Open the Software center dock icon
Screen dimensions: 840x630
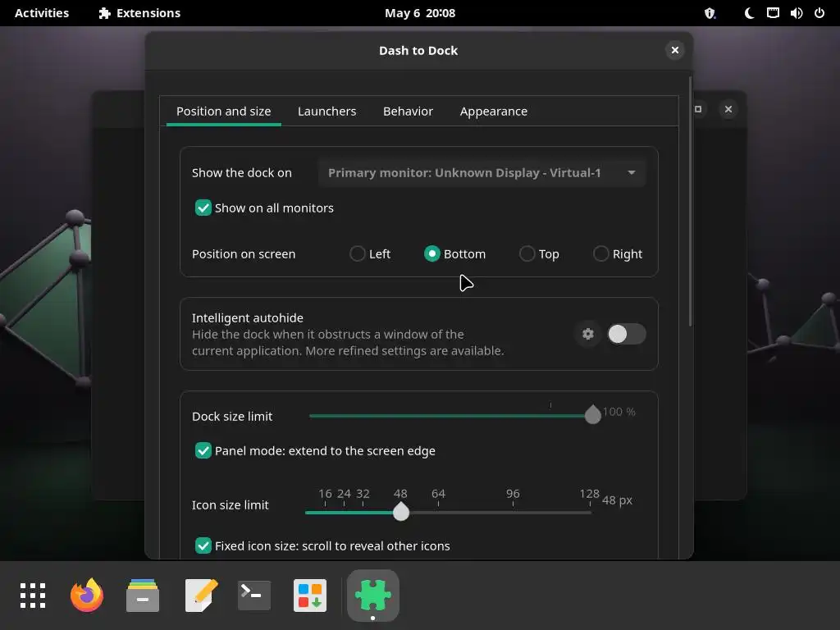(309, 596)
